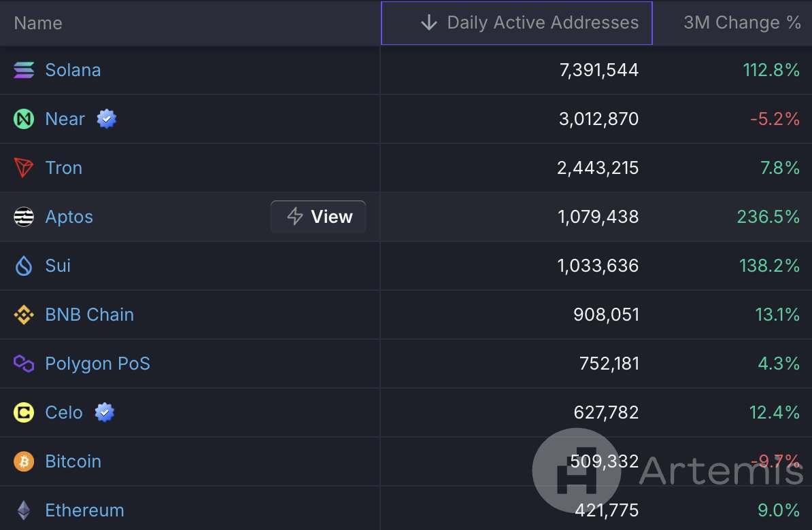812x530 pixels.
Task: Click the BNB Chain diamond logo icon
Action: [22, 315]
